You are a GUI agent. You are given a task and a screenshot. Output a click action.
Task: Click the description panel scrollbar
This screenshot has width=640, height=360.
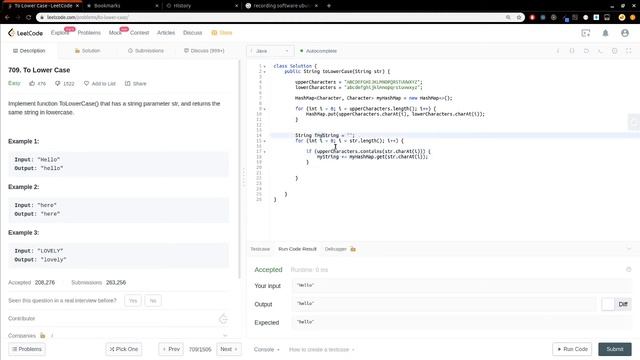240,169
